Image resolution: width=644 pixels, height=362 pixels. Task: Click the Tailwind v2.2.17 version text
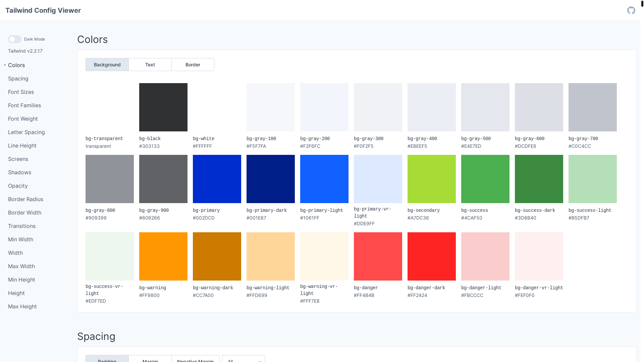25,51
